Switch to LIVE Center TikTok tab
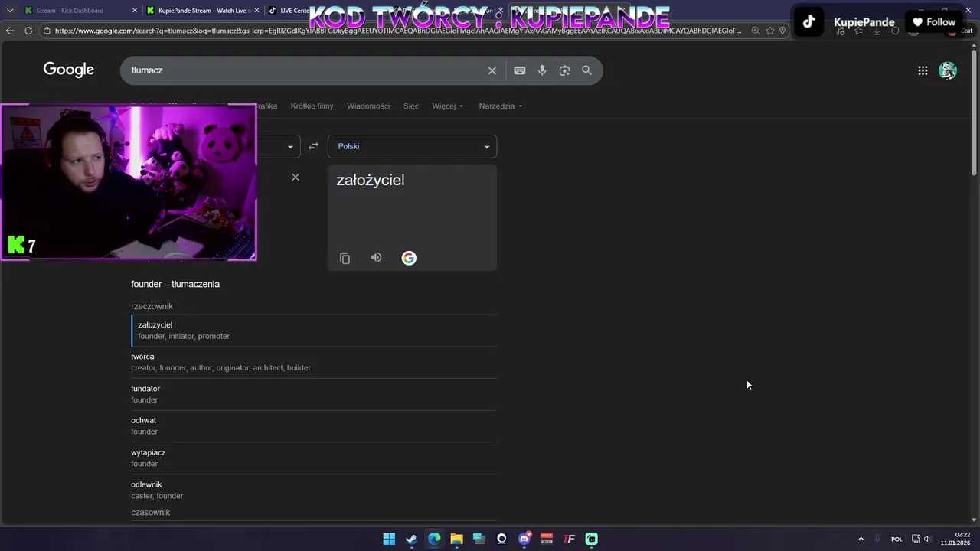This screenshot has height=551, width=980. 289,10
